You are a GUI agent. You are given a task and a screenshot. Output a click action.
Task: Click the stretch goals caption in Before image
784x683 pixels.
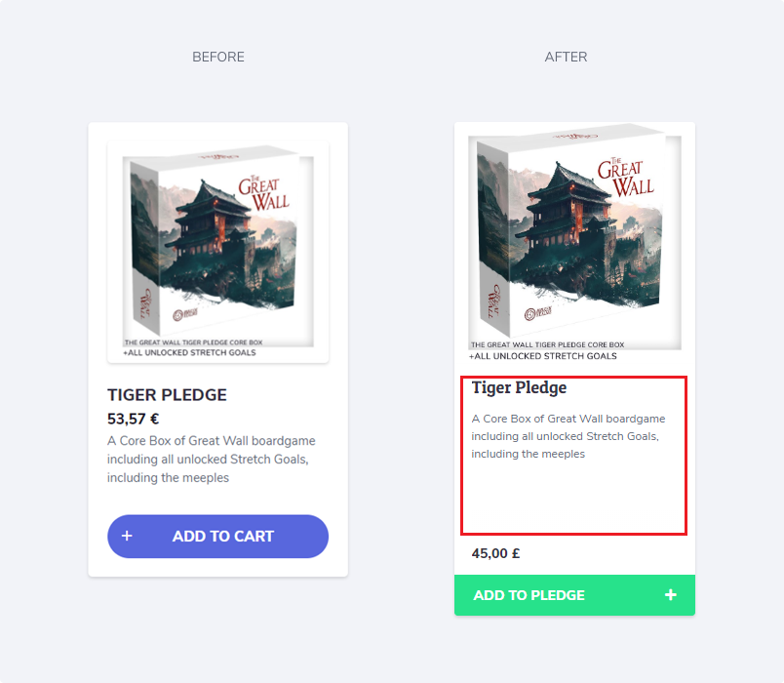click(189, 353)
